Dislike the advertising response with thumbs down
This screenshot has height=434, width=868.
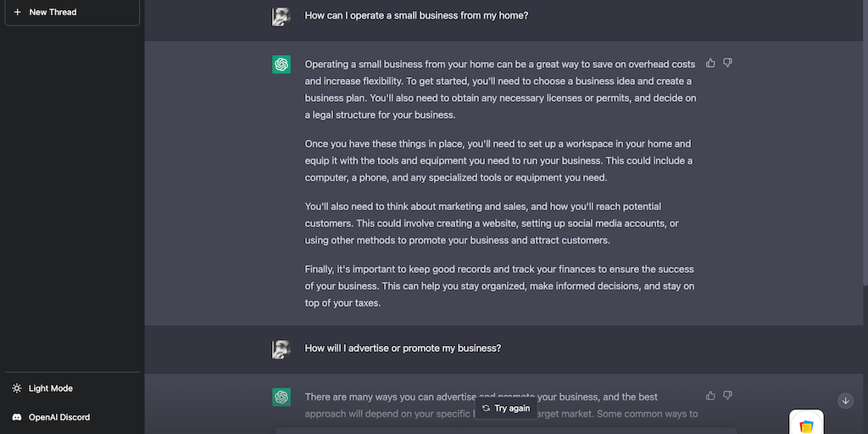pos(727,395)
